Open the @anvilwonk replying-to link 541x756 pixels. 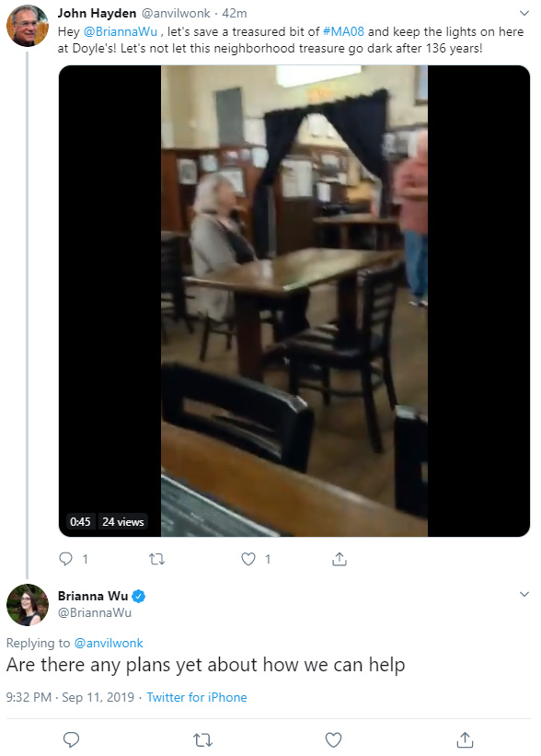(x=109, y=643)
